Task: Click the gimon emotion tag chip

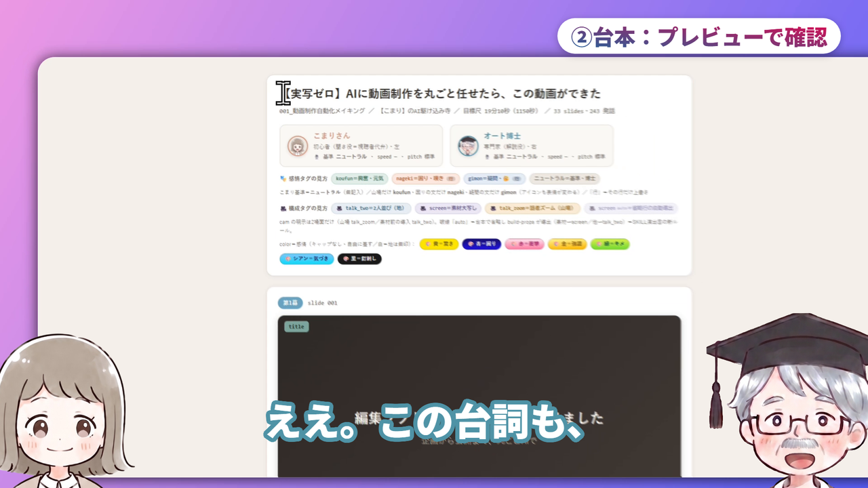Action: [494, 179]
